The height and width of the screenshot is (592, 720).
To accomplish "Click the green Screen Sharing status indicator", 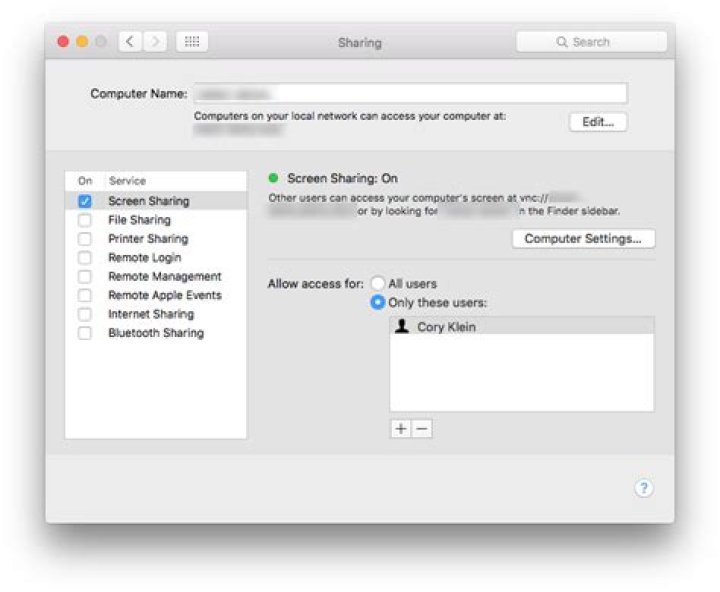I will click(x=273, y=178).
